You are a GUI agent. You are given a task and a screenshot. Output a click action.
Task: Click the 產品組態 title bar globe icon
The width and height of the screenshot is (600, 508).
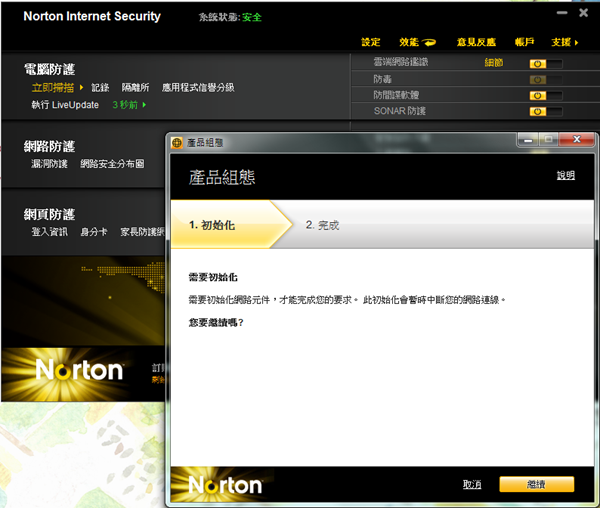pos(177,143)
